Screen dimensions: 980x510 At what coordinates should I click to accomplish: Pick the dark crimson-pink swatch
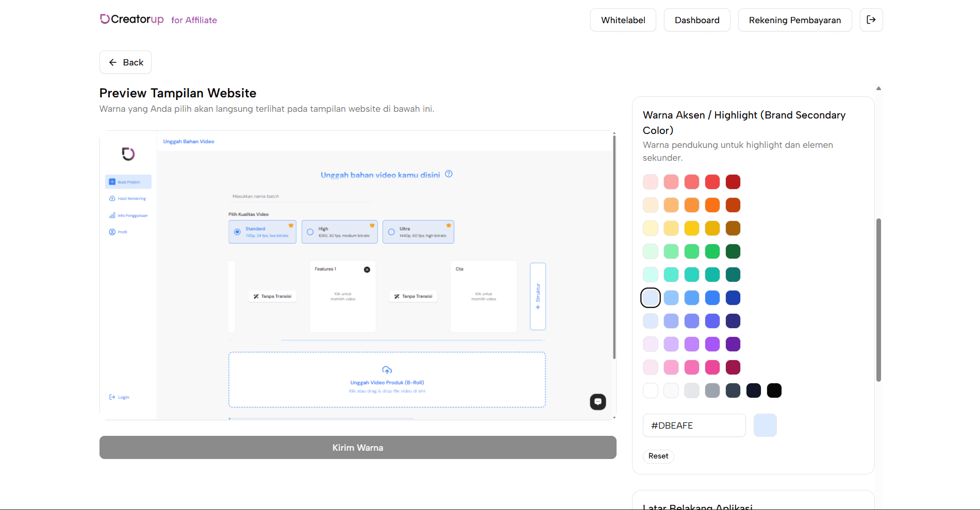click(x=733, y=367)
